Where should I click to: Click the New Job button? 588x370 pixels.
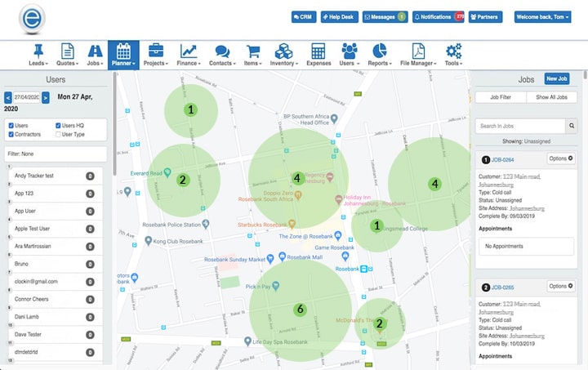556,78
